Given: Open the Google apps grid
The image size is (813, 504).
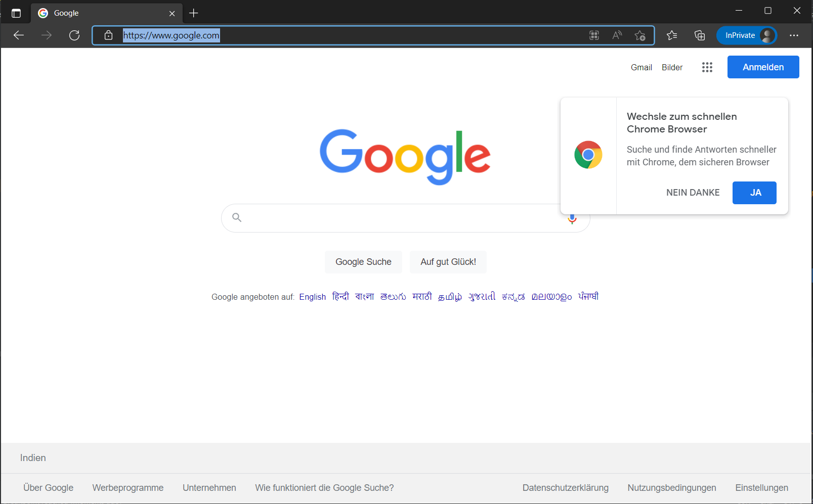Looking at the screenshot, I should click(707, 67).
